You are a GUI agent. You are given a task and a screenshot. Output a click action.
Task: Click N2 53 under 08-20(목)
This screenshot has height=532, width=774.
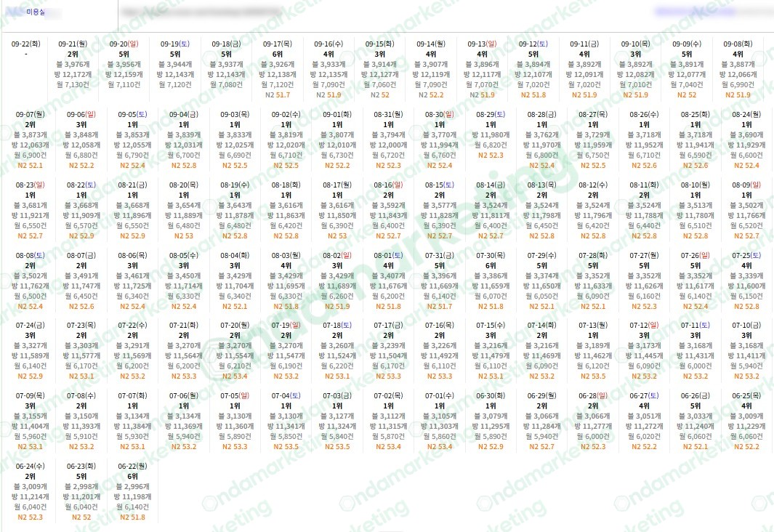tap(184, 236)
